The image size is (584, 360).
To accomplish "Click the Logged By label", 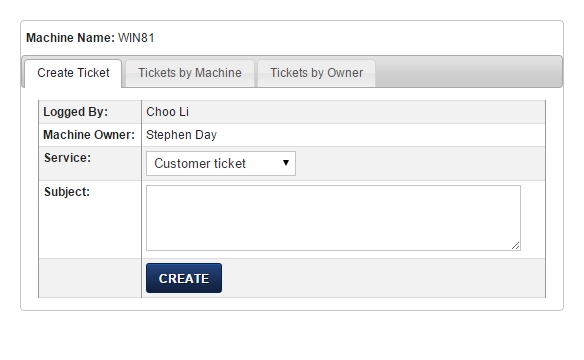I will (76, 112).
